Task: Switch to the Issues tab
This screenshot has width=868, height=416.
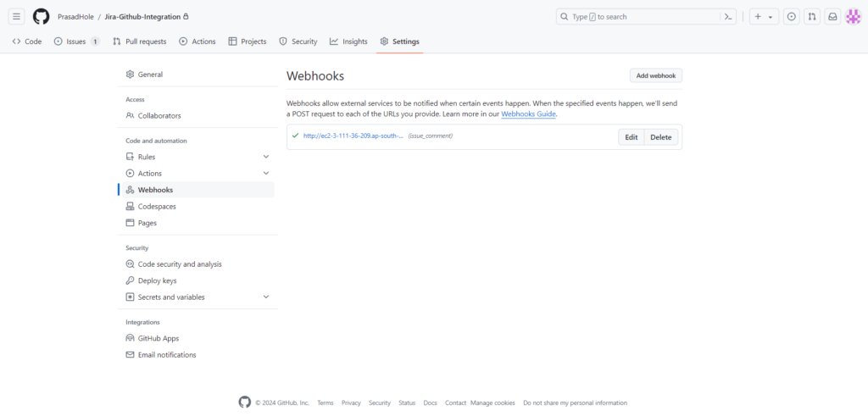Action: pos(76,42)
